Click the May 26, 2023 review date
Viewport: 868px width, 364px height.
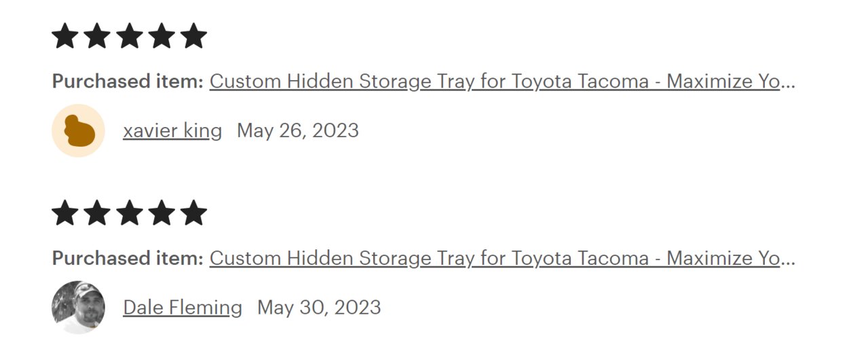click(x=298, y=130)
